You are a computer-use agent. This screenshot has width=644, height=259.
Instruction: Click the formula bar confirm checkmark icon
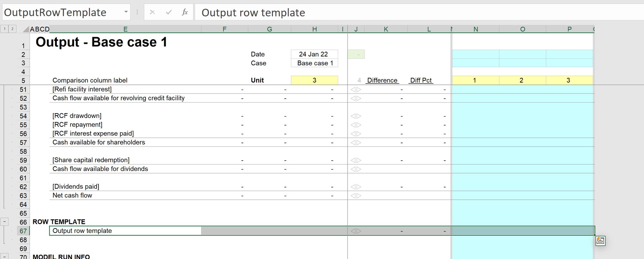point(169,12)
